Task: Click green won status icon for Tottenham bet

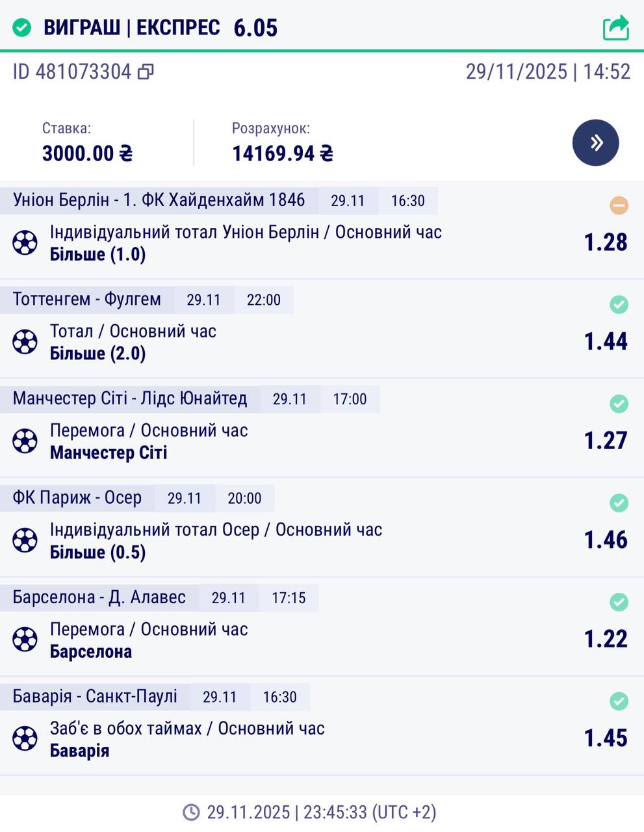Action: click(619, 304)
